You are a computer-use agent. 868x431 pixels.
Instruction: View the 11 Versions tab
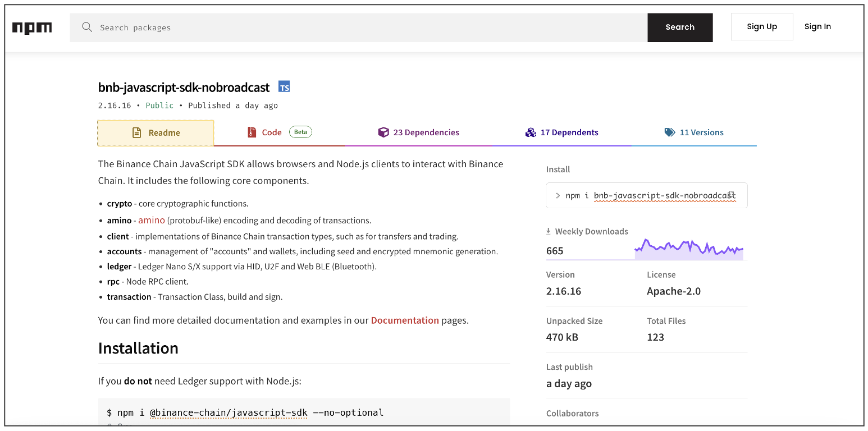tap(701, 132)
